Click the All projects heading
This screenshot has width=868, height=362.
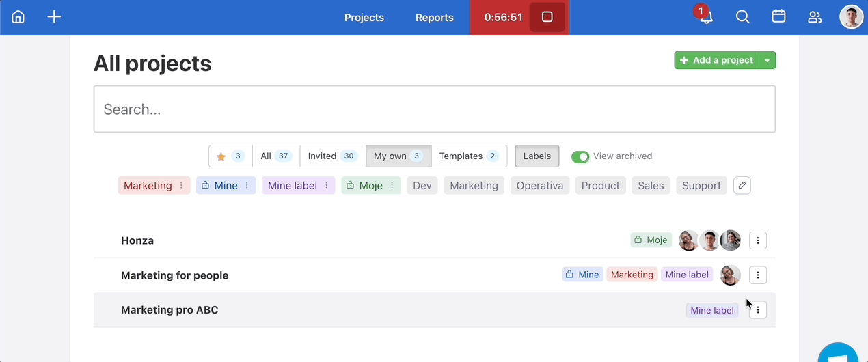coord(152,64)
